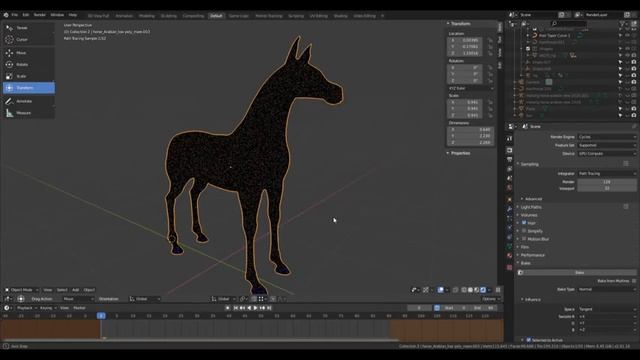The width and height of the screenshot is (640, 360).
Task: Open Tool properties tab icon
Action: [509, 139]
